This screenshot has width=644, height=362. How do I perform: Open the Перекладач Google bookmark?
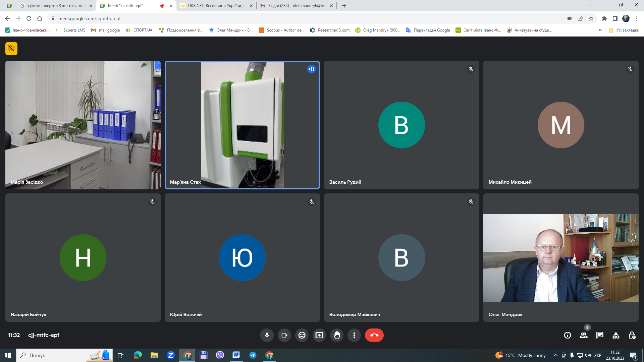[x=428, y=30]
